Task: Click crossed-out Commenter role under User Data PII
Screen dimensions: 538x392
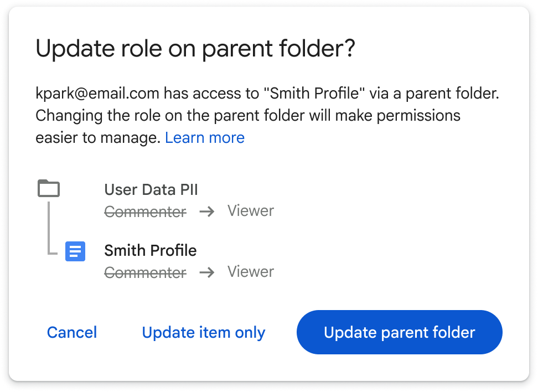Action: click(x=146, y=212)
